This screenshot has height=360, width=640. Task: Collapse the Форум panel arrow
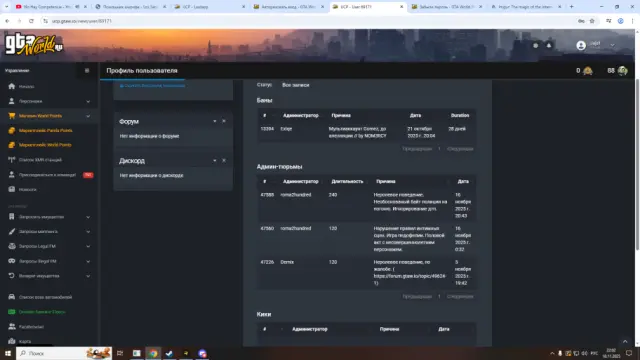(215, 121)
